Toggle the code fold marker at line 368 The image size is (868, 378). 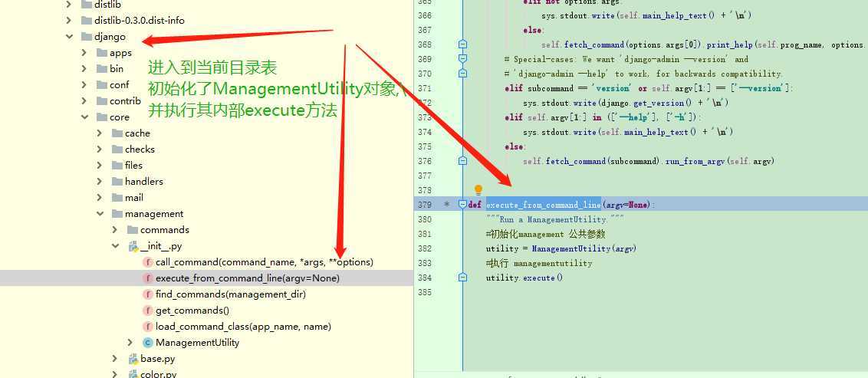tap(463, 44)
